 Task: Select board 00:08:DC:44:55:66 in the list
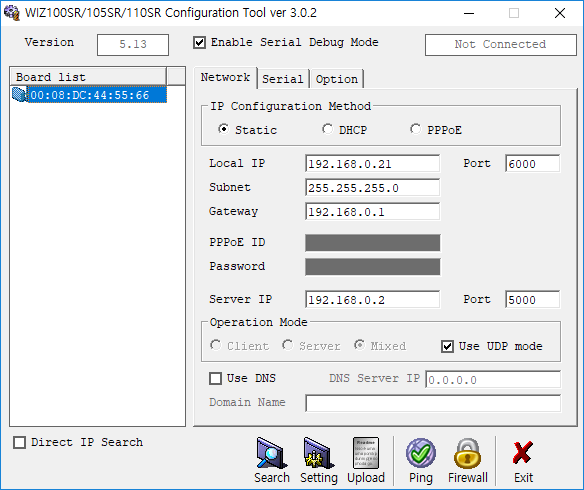(x=89, y=95)
